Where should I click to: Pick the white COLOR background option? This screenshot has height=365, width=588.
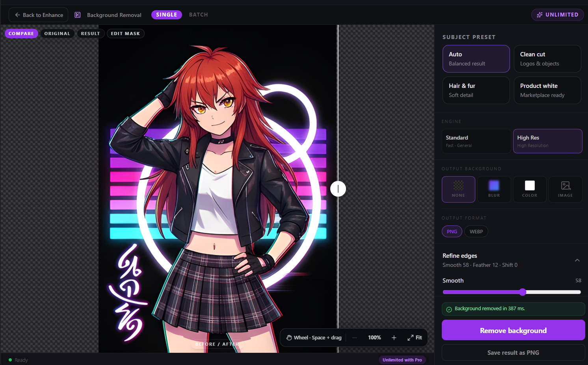530,189
